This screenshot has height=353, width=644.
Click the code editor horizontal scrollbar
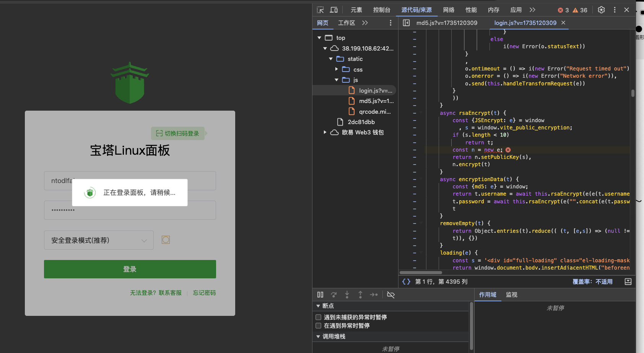click(421, 273)
